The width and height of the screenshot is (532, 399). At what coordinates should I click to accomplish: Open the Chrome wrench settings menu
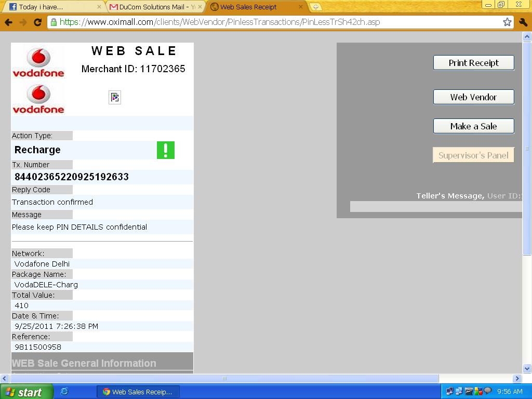point(523,22)
